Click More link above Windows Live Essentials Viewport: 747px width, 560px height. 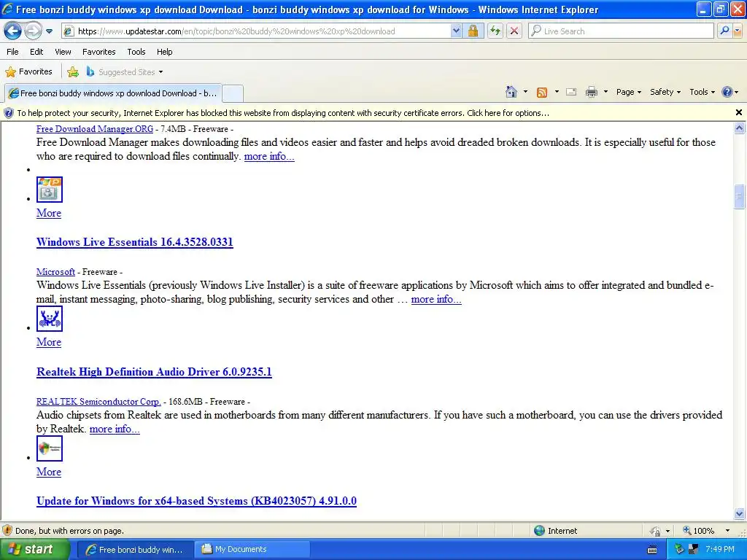(49, 213)
